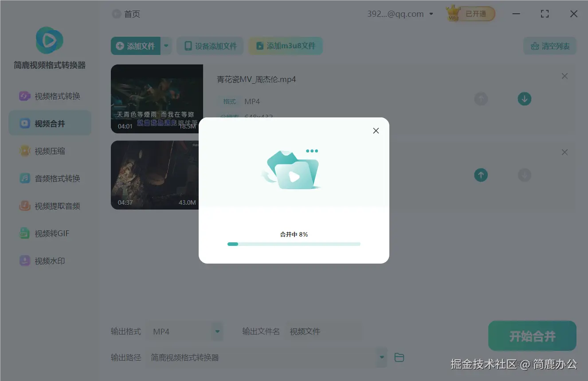
Task: Click the merge progress bar
Action: point(294,244)
